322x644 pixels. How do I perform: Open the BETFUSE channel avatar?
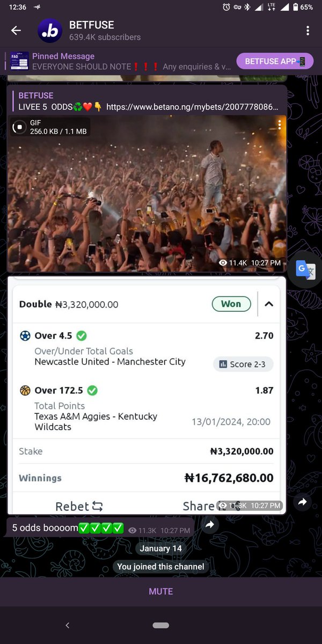(x=50, y=31)
